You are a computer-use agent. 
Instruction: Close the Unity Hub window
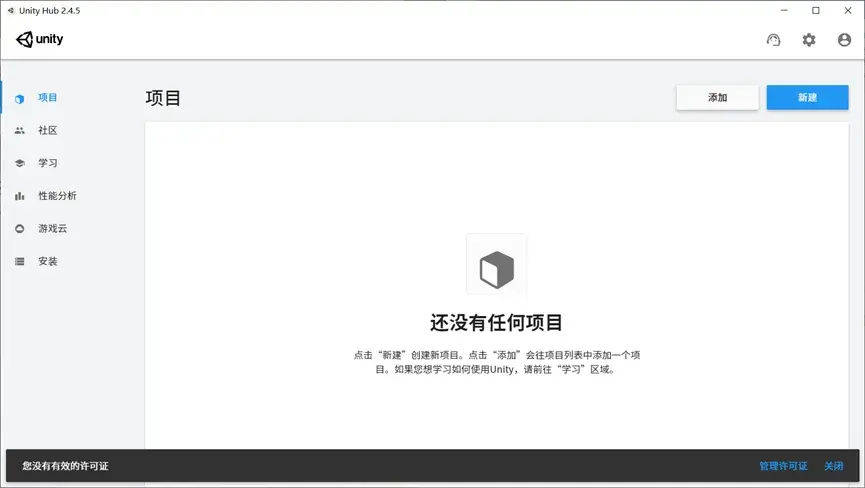tap(848, 10)
